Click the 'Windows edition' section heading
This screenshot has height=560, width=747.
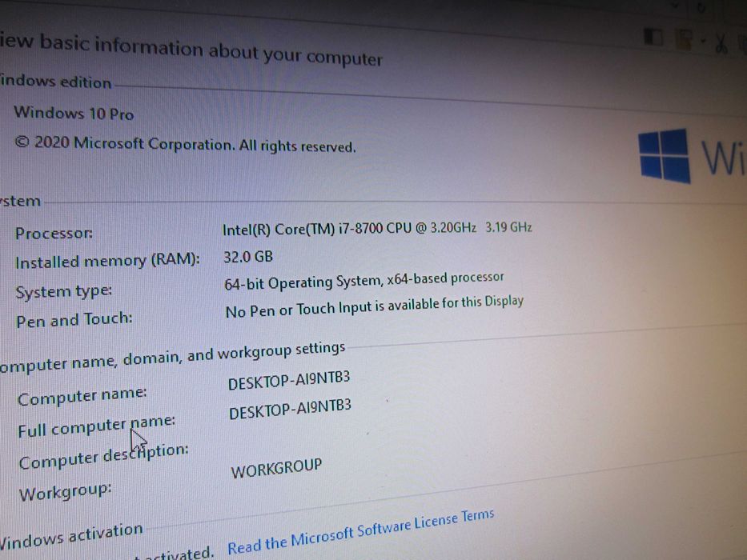click(56, 82)
